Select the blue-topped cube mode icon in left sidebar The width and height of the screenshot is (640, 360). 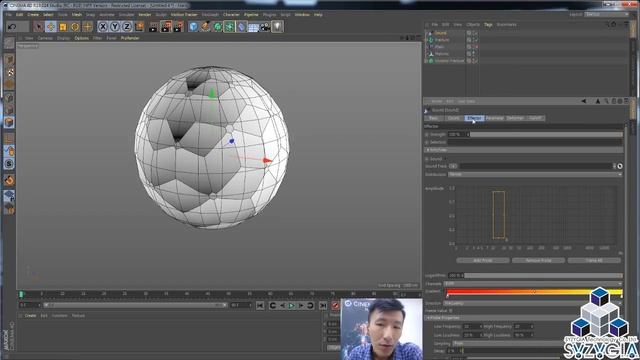click(x=9, y=122)
